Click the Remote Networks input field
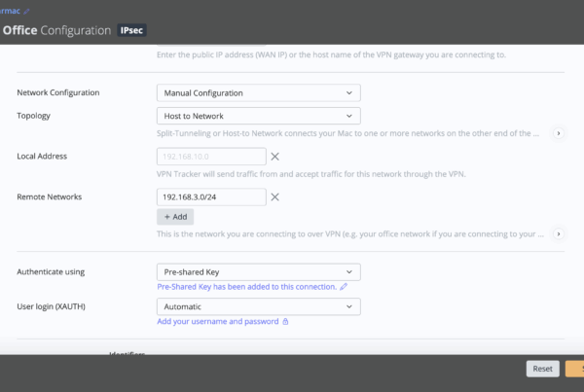The width and height of the screenshot is (584, 392). pyautogui.click(x=210, y=197)
